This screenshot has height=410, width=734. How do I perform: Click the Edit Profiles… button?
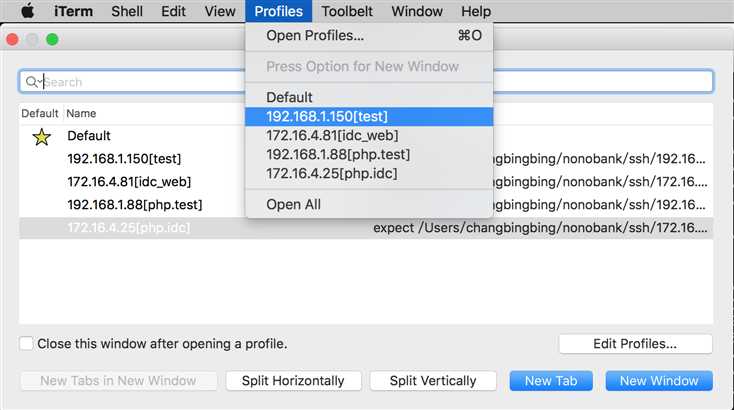coord(635,344)
